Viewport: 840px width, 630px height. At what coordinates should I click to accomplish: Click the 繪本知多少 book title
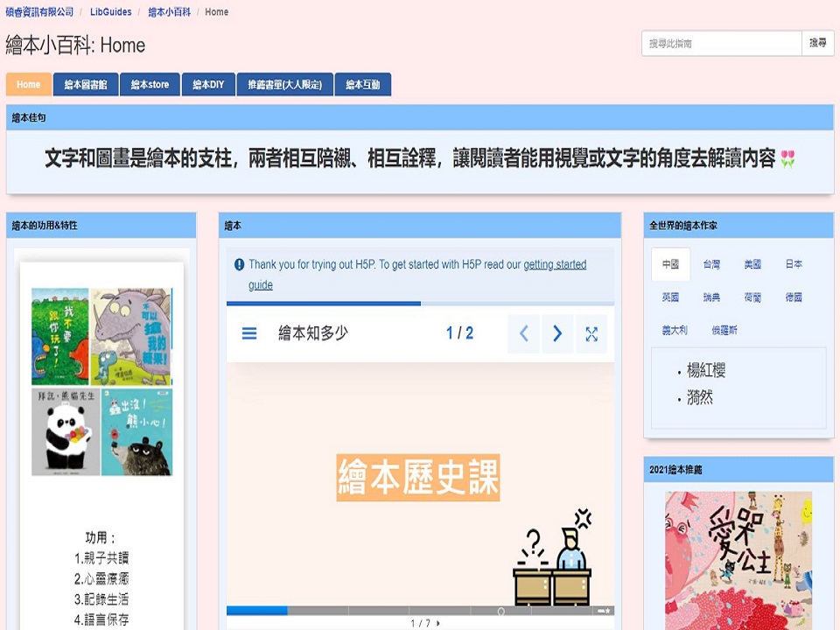[313, 333]
